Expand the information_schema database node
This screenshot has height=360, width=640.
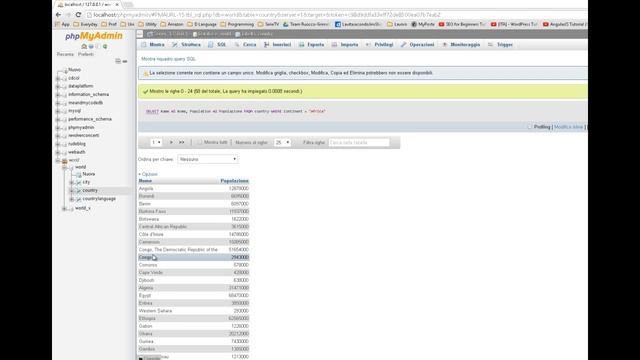pos(58,95)
